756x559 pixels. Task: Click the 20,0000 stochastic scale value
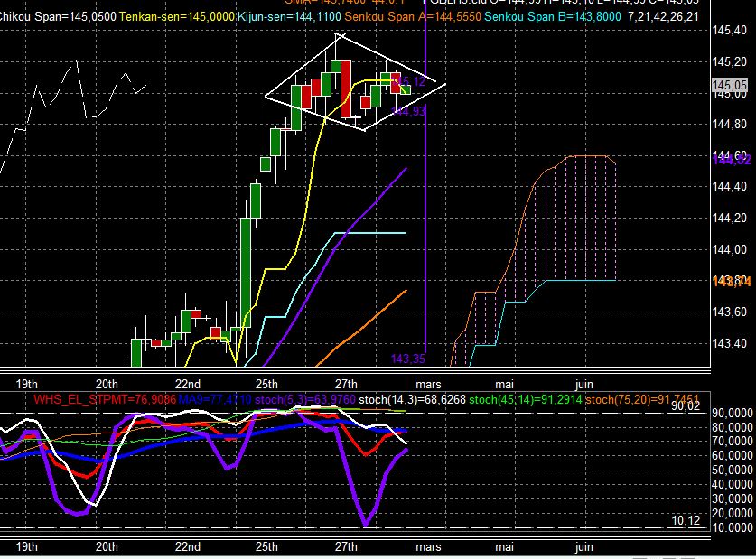(x=733, y=514)
